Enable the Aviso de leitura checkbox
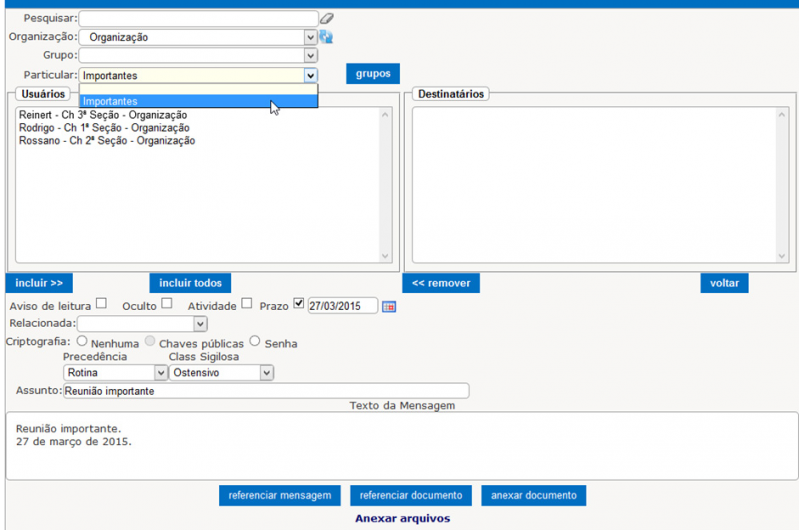The image size is (799, 530). coord(101,304)
